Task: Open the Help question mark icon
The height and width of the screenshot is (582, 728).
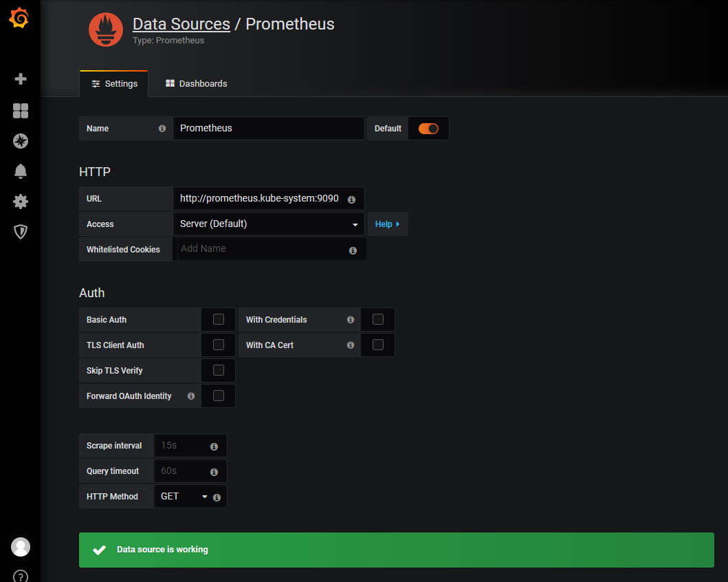Action: pyautogui.click(x=21, y=576)
